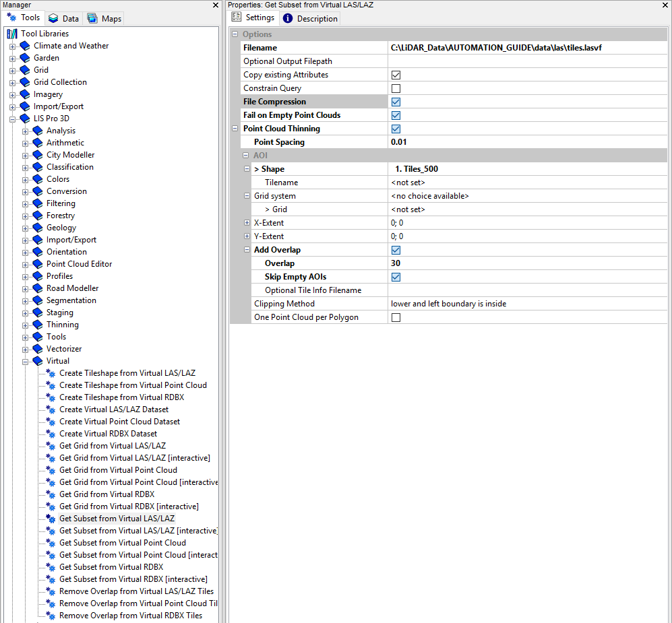
Task: Toggle the File Compression checkbox
Action: [396, 102]
